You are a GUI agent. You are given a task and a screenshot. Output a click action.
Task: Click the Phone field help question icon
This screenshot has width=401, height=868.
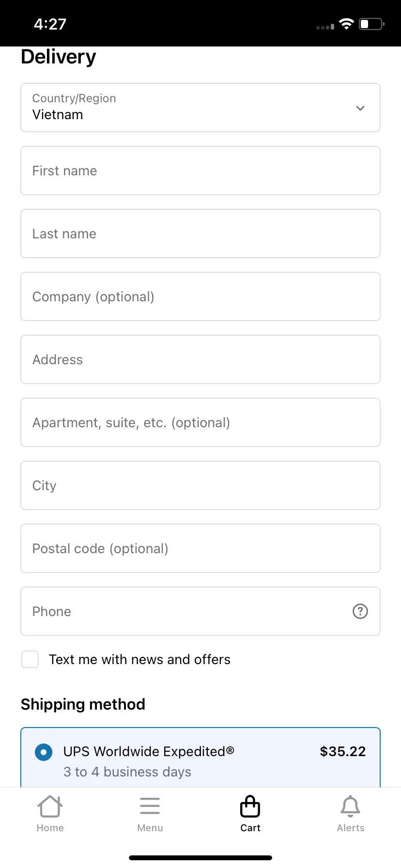360,611
